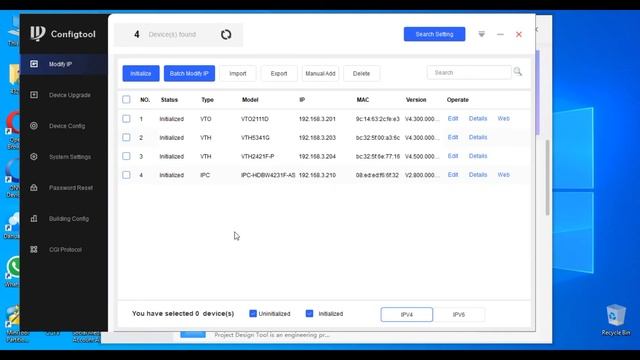Click Edit for 192.168.3.204
Screen dimensions: 640x360
click(x=453, y=156)
